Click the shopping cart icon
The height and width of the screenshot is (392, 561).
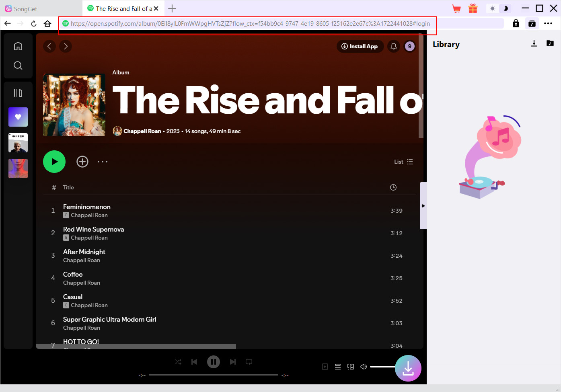pos(456,8)
